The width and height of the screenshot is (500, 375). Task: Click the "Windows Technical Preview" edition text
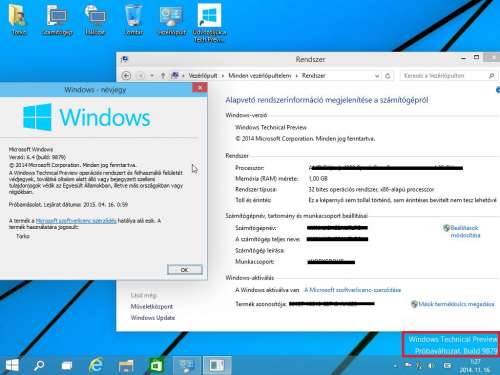271,127
